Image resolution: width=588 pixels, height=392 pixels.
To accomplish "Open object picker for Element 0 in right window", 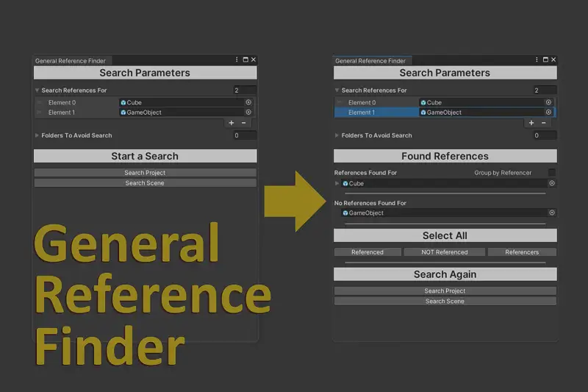I will [548, 102].
